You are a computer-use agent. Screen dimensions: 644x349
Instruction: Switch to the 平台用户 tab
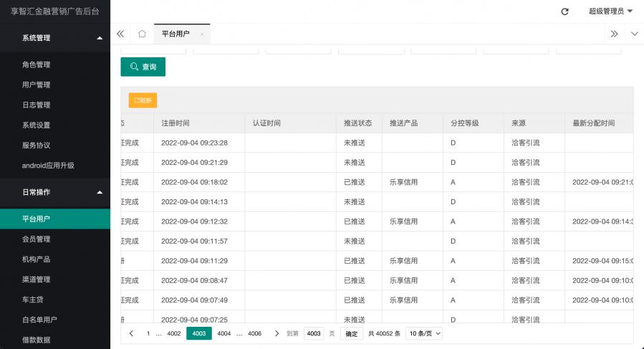click(x=176, y=34)
